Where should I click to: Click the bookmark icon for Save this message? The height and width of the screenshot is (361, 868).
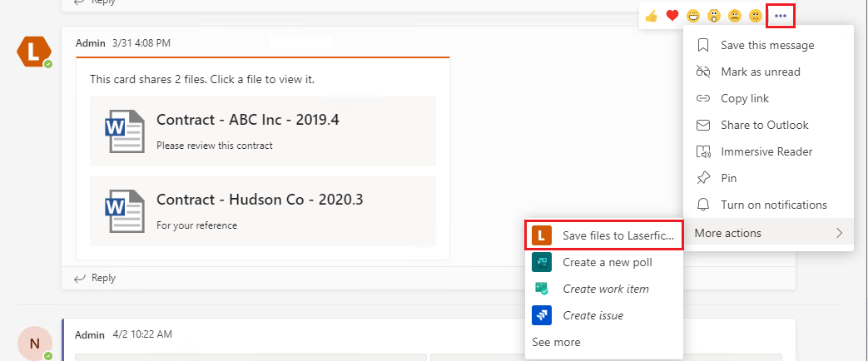703,45
